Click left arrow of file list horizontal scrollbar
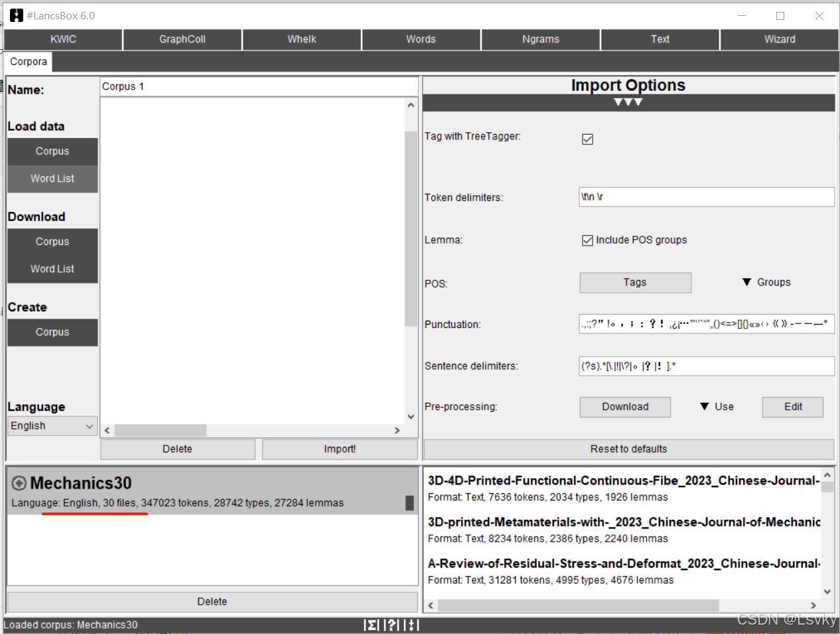840x634 pixels. click(x=107, y=430)
